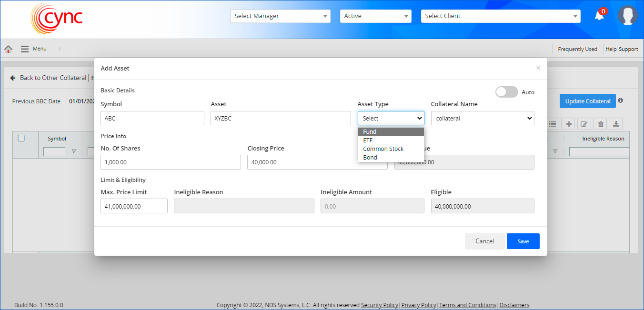Check the select-all checkbox in grid header
This screenshot has height=310, width=644.
tap(21, 138)
